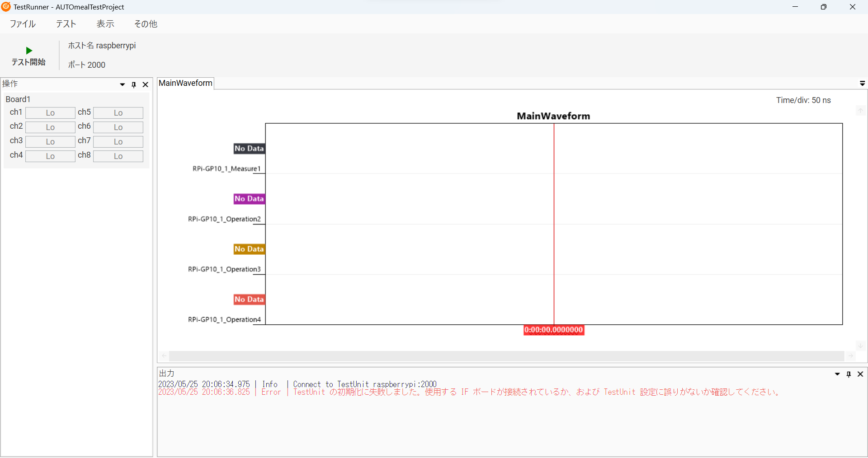Click the red time cursor marker 0:00:00.0000000
Screen dimensions: 868x458
pyautogui.click(x=554, y=330)
